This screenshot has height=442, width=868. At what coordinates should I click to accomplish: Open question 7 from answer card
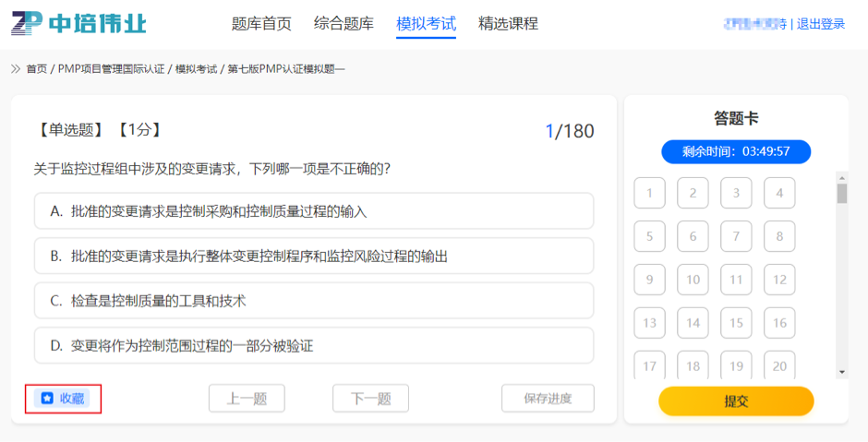click(736, 236)
